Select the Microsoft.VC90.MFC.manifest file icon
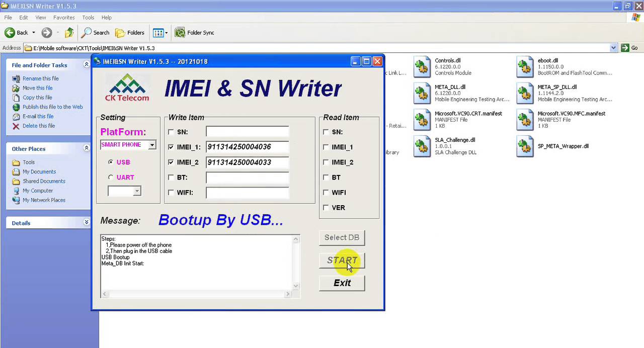This screenshot has height=348, width=644. click(x=525, y=120)
